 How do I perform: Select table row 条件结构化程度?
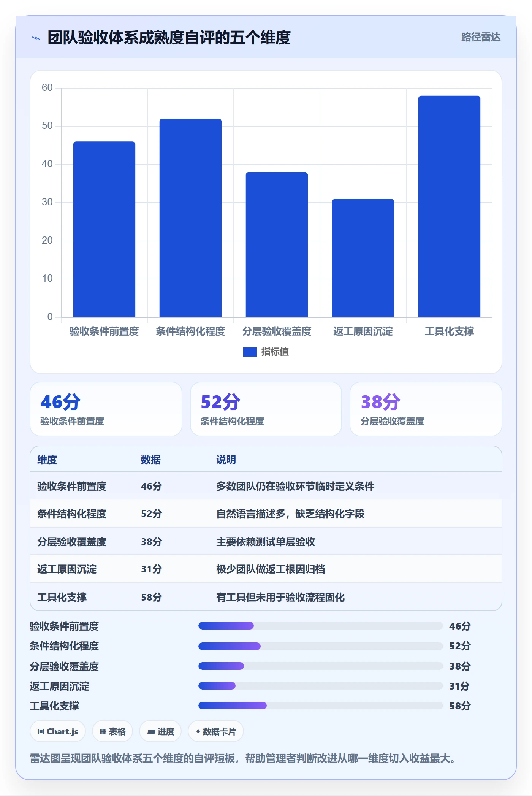point(266,514)
